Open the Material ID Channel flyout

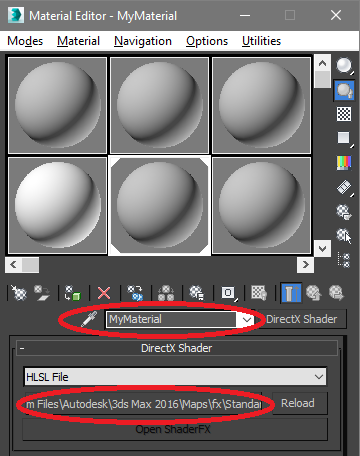click(x=229, y=293)
